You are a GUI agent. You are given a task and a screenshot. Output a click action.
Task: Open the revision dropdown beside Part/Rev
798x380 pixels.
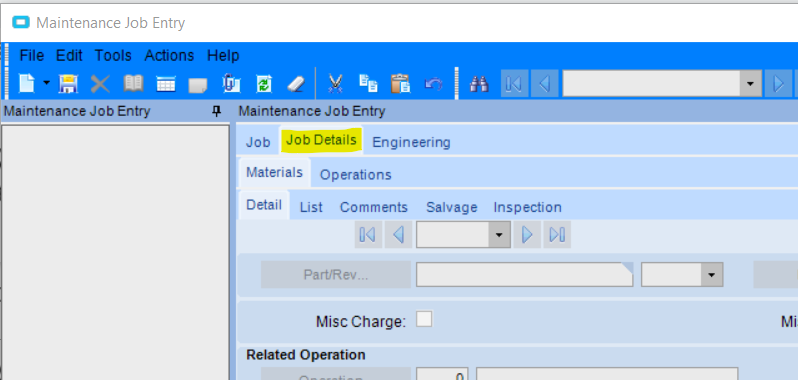click(711, 275)
